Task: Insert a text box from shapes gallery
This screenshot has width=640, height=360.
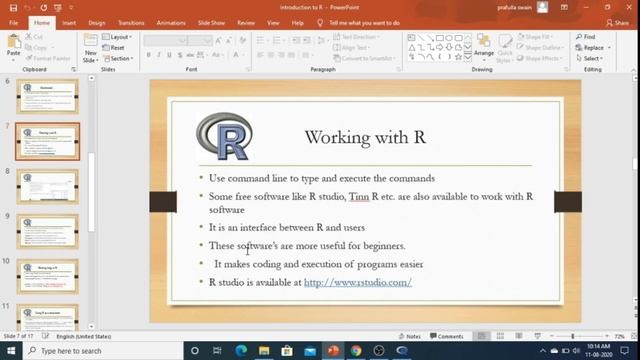Action: [x=411, y=38]
